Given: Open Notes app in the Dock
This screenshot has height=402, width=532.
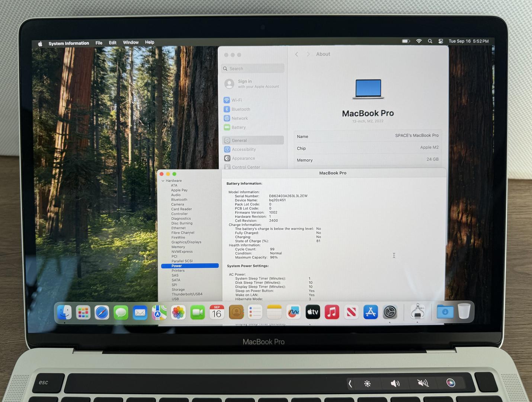Looking at the screenshot, I should 274,312.
